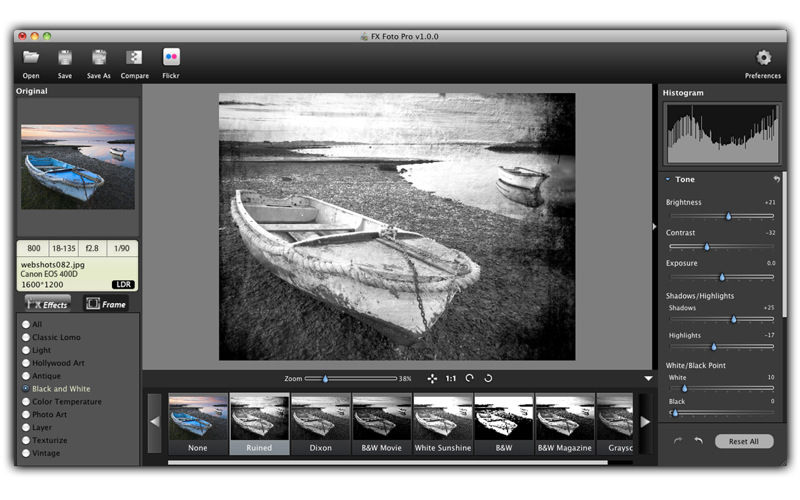Adjust the Shadows slider
The width and height of the screenshot is (800, 500).
point(722,319)
